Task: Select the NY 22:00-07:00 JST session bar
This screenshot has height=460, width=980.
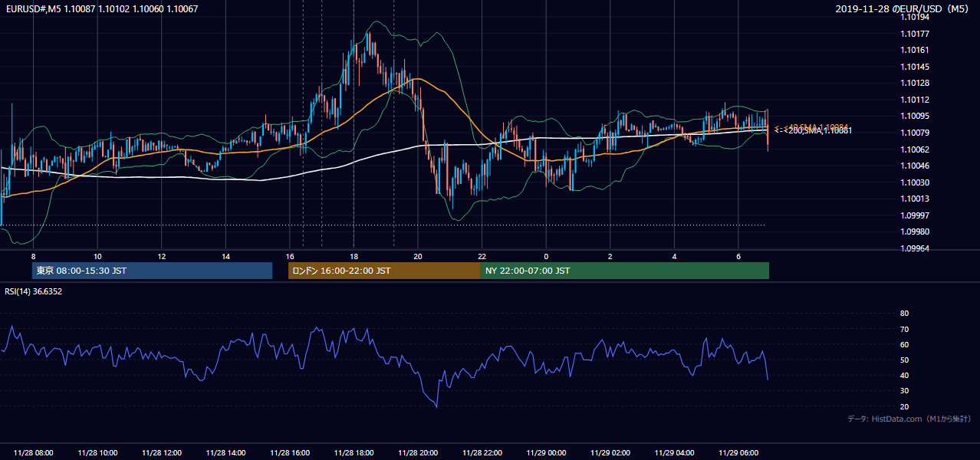Action: tap(625, 271)
